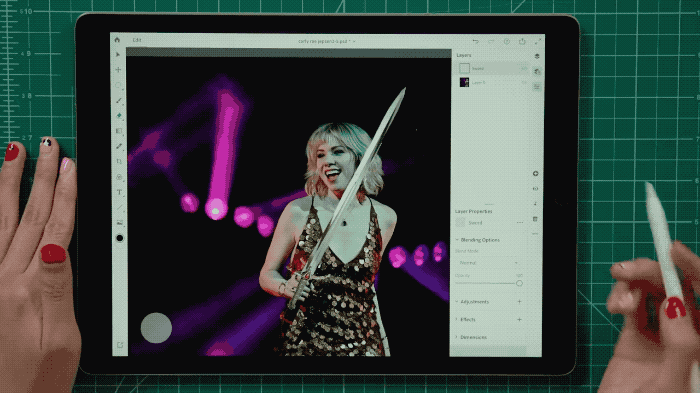Select the Move tool arrow
Screen dimensions: 700x393
pyautogui.click(x=118, y=54)
